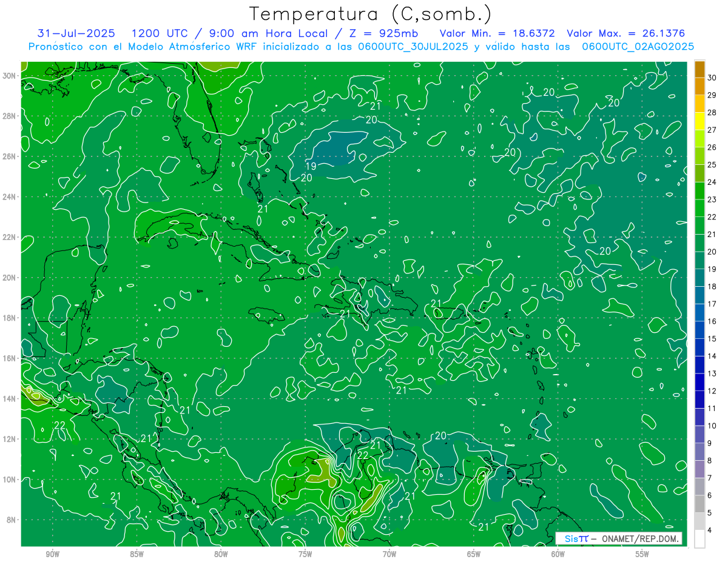Click the 22N latitude axis label

pos(10,237)
